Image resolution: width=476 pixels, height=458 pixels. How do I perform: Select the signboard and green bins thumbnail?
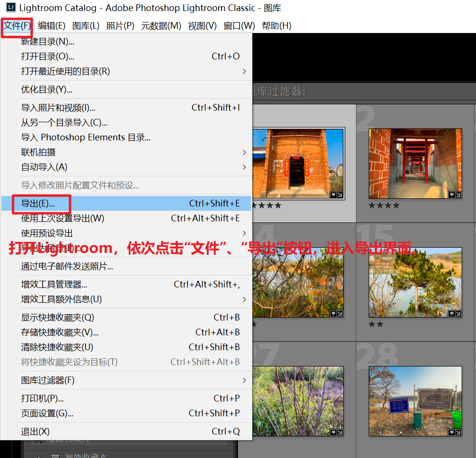(415, 401)
